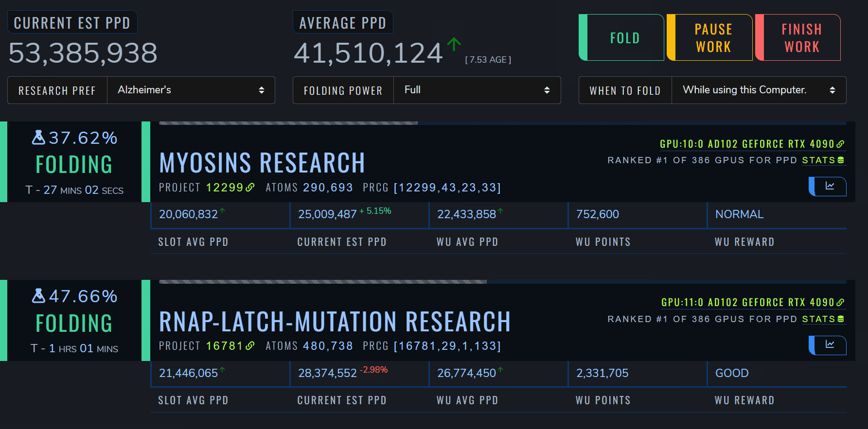The image size is (868, 429).
Task: Click the RNAP-Latch-Mutation Research progress bar
Action: (502, 282)
